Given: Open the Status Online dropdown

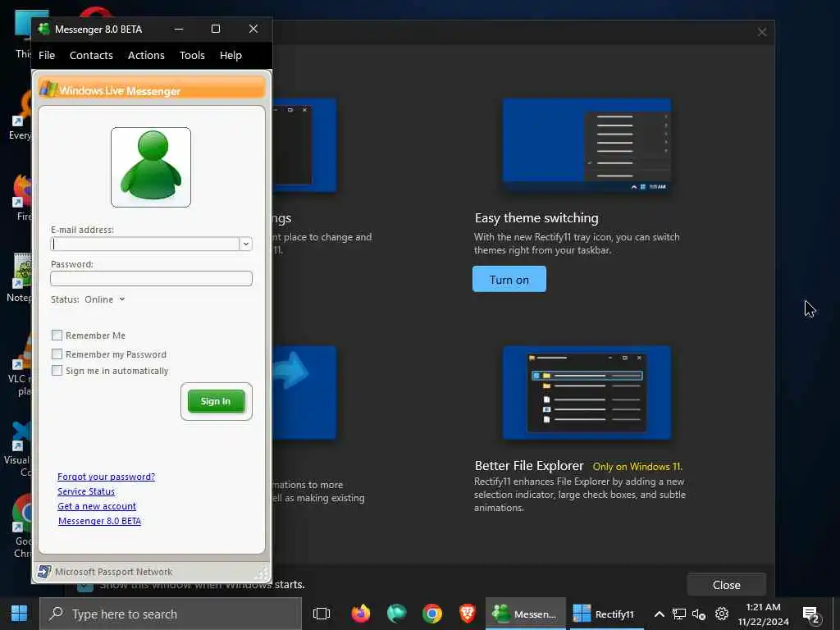Looking at the screenshot, I should point(104,299).
